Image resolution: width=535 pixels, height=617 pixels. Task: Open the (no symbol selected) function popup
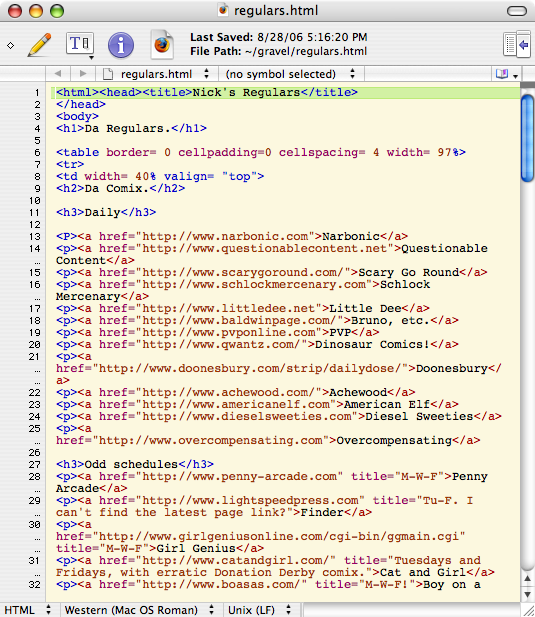[x=291, y=74]
